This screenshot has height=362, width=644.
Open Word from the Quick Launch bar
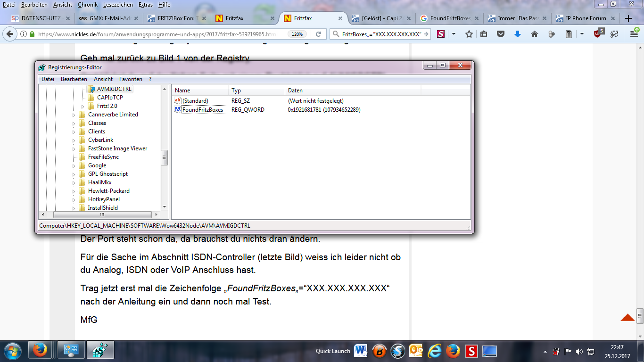point(361,351)
